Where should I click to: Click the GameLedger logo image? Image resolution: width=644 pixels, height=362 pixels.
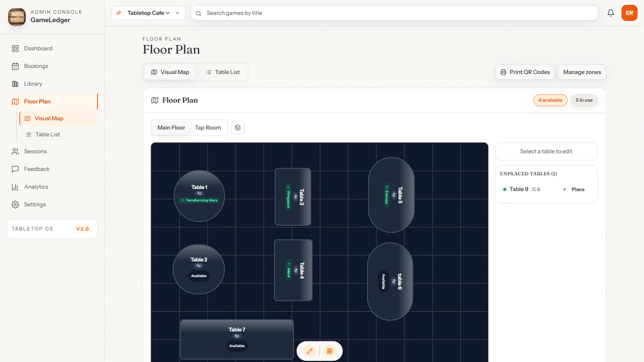17,17
